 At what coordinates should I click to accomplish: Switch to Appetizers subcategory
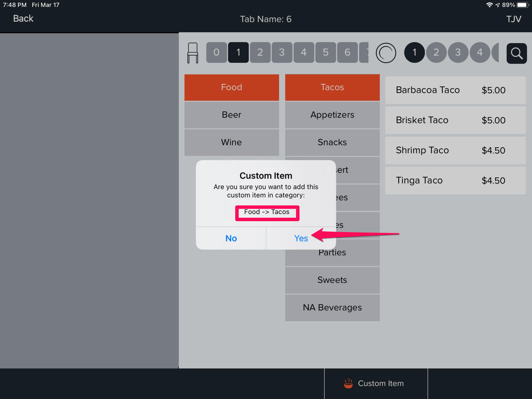332,115
